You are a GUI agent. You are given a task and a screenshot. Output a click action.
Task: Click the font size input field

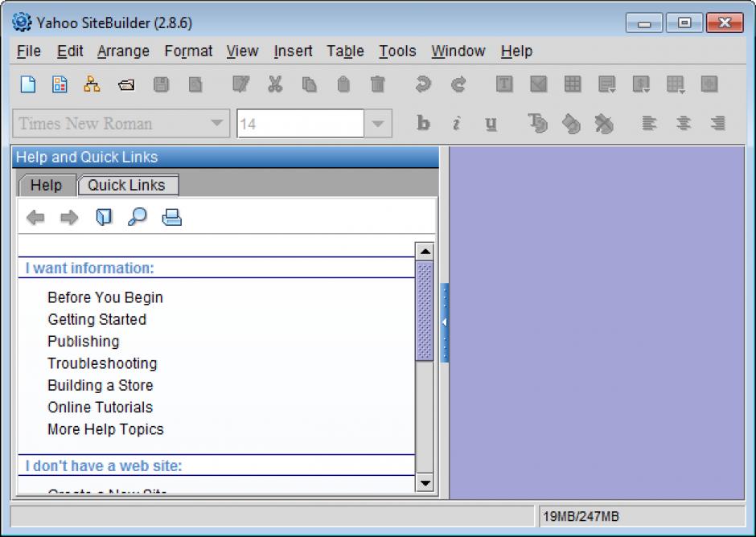300,124
